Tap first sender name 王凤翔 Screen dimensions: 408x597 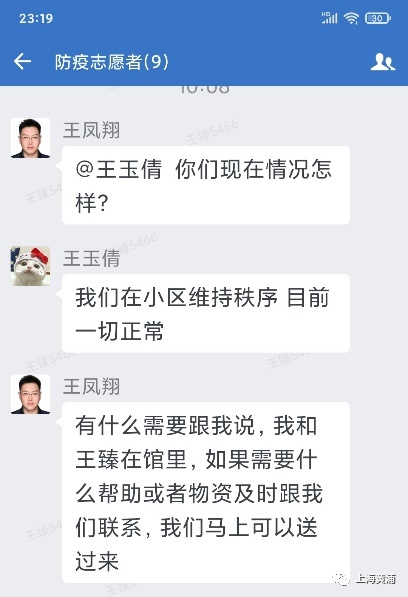click(x=92, y=130)
